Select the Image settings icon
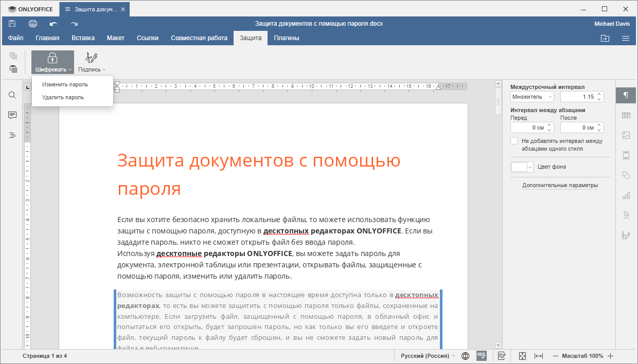The width and height of the screenshot is (638, 364). pyautogui.click(x=626, y=135)
